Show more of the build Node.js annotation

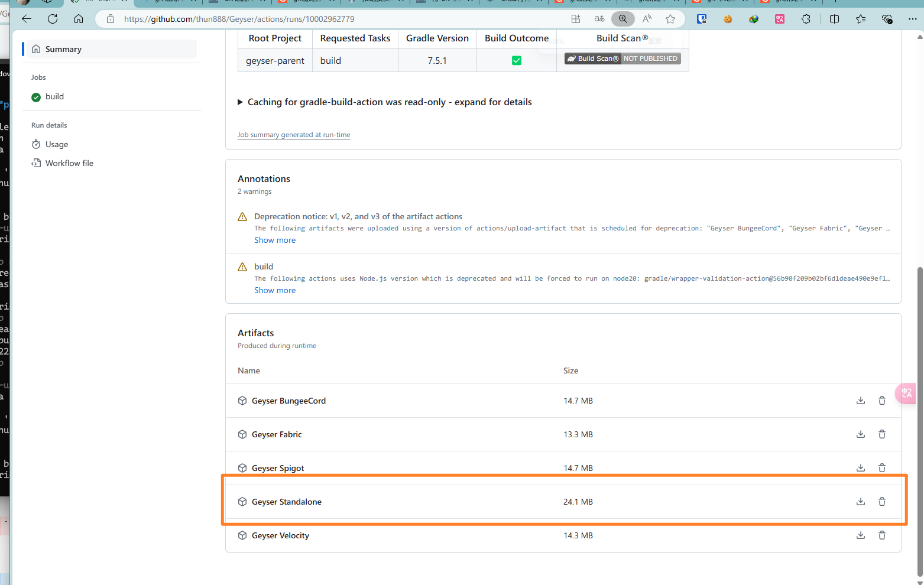click(x=275, y=290)
